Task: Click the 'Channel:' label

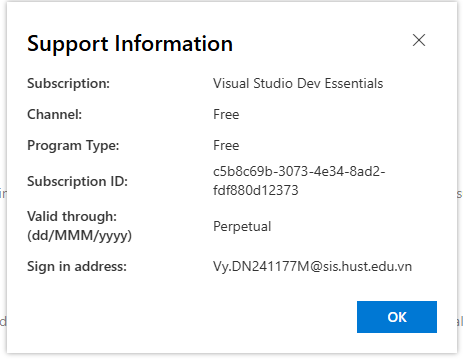Action: (54, 114)
